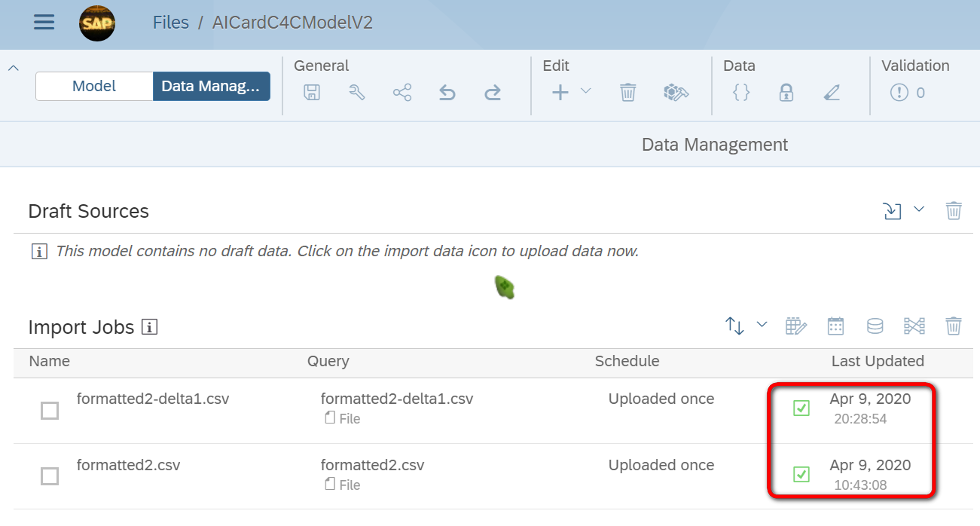This screenshot has height=526, width=980.
Task: Switch to the Data Management tab
Action: 211,86
